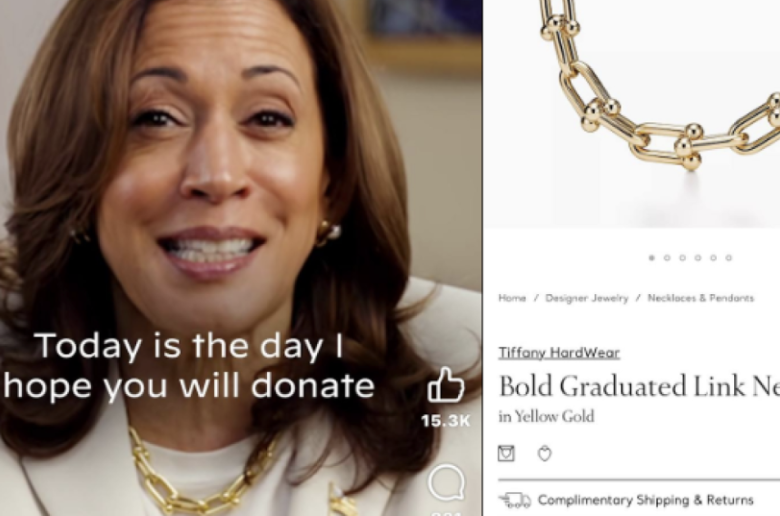780x516 pixels.
Task: Open Complimentary Shipping & Returns details
Action: [646, 500]
